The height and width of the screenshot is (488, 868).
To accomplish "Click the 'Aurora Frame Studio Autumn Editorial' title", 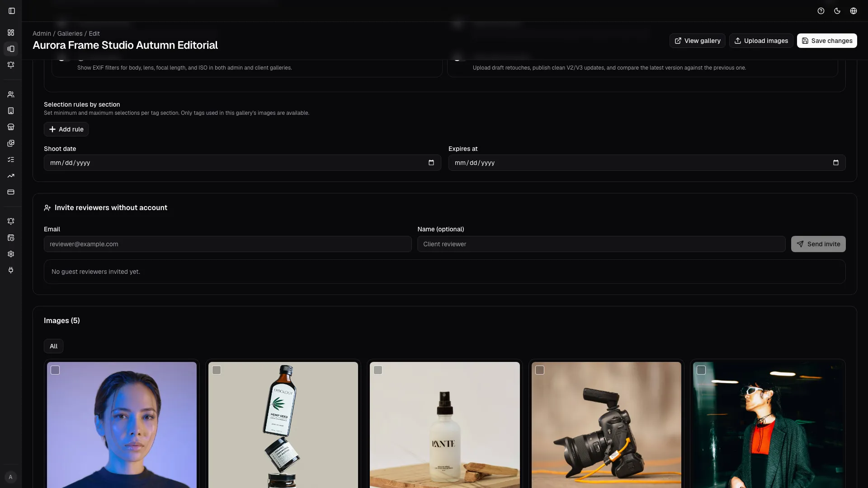I will 125,45.
